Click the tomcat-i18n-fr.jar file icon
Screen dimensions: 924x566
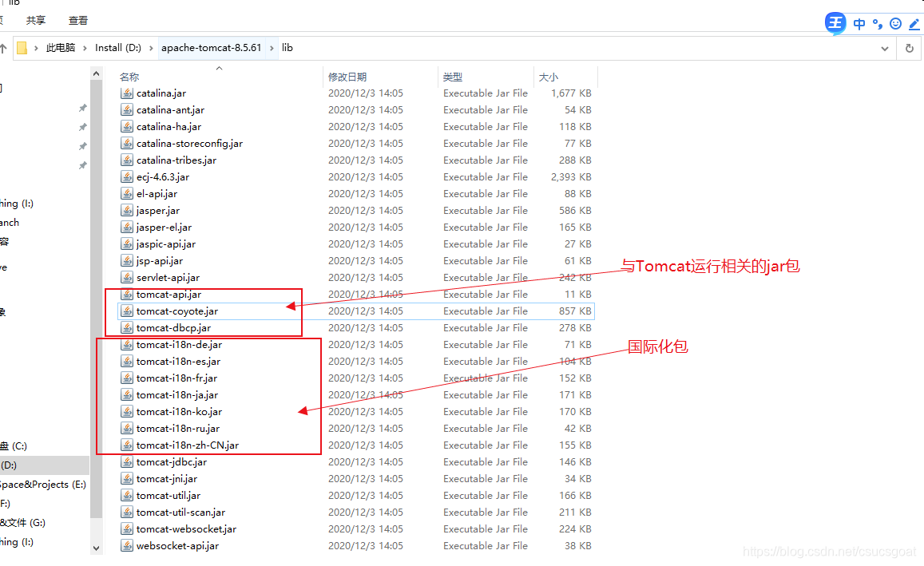tap(127, 378)
